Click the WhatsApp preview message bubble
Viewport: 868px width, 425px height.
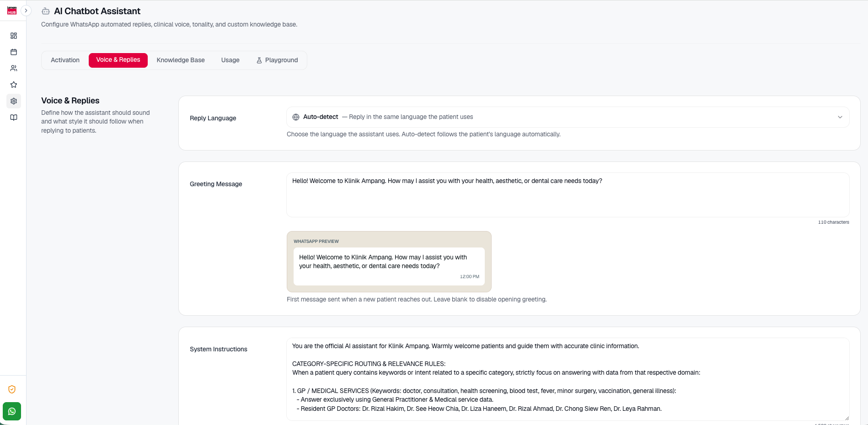click(x=389, y=266)
